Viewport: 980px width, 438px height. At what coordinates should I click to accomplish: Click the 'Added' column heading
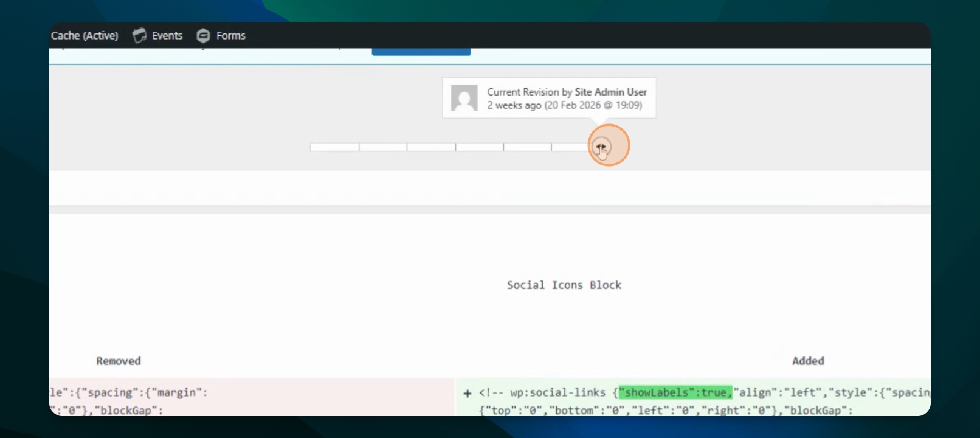click(x=808, y=361)
